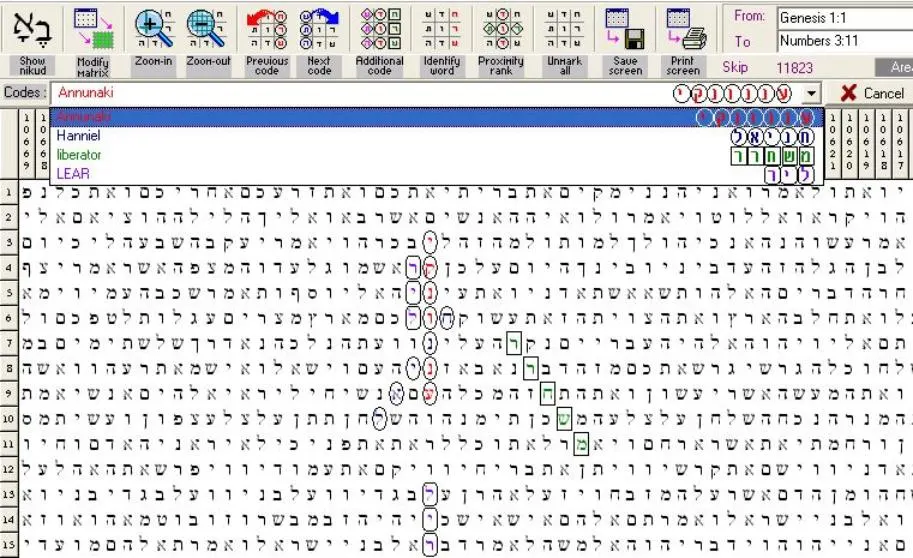Click the purple boxed letter in row 13

click(430, 494)
